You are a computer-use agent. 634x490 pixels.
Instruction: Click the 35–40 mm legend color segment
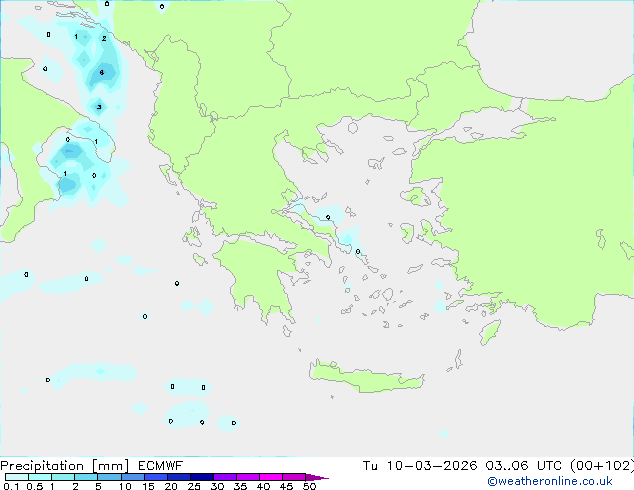pos(248,477)
